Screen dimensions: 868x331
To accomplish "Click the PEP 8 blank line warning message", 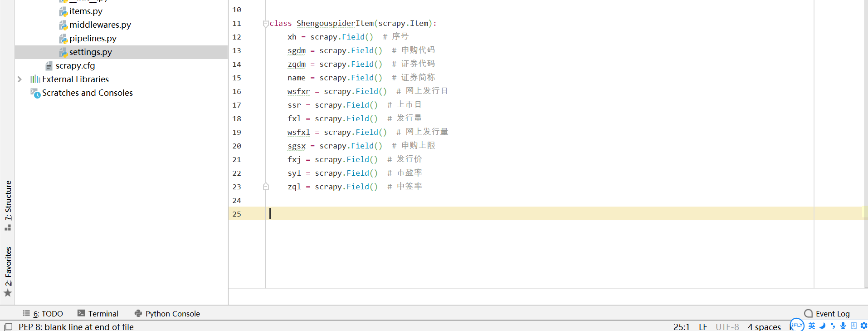I will 76,326.
